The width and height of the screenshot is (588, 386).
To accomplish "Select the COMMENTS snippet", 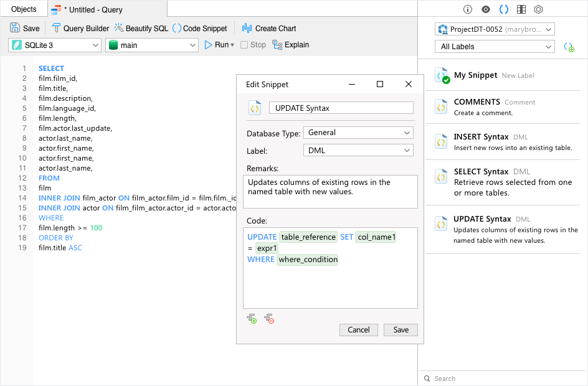I will pyautogui.click(x=503, y=107).
